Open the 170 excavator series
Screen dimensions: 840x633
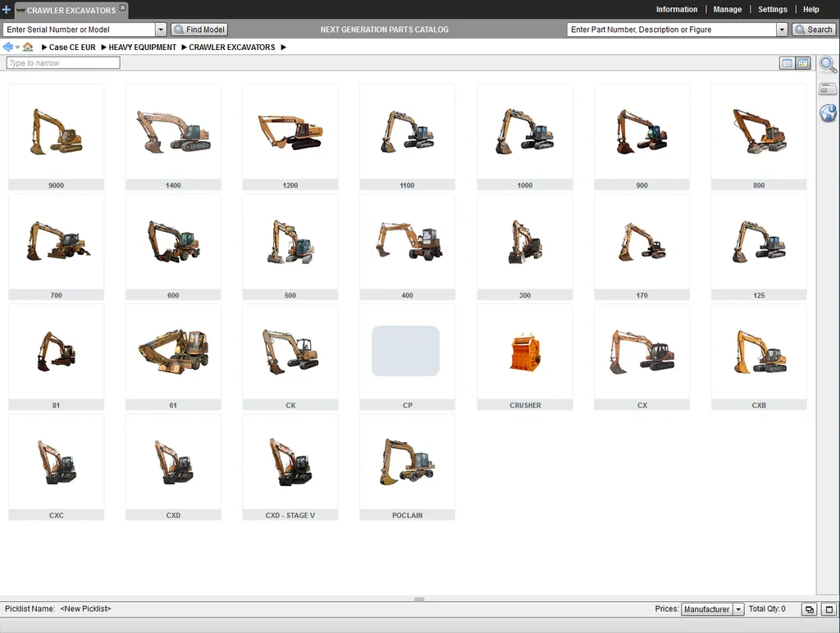click(x=641, y=247)
